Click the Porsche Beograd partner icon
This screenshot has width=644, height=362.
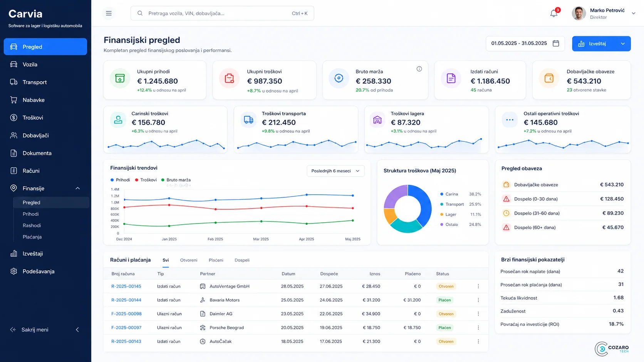203,328
